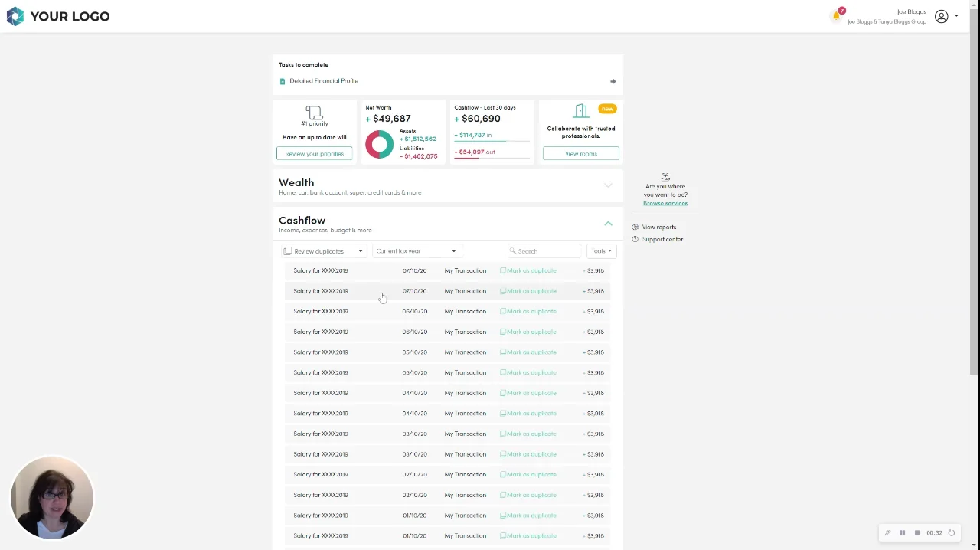
Task: Mark upper 04/10/20 salary row as duplicate
Action: pyautogui.click(x=528, y=393)
